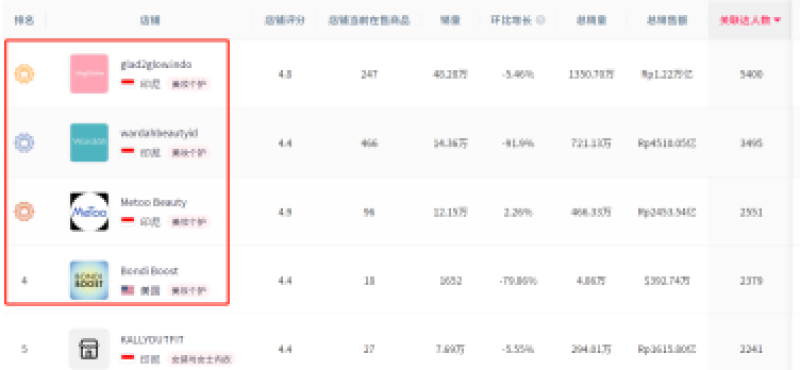Click the KALLYOUTFIT default store icon

(89, 349)
